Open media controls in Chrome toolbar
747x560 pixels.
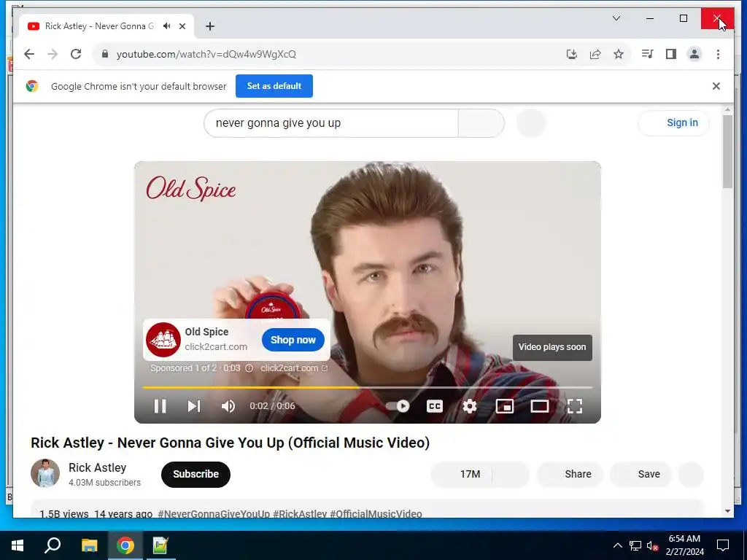coord(647,54)
